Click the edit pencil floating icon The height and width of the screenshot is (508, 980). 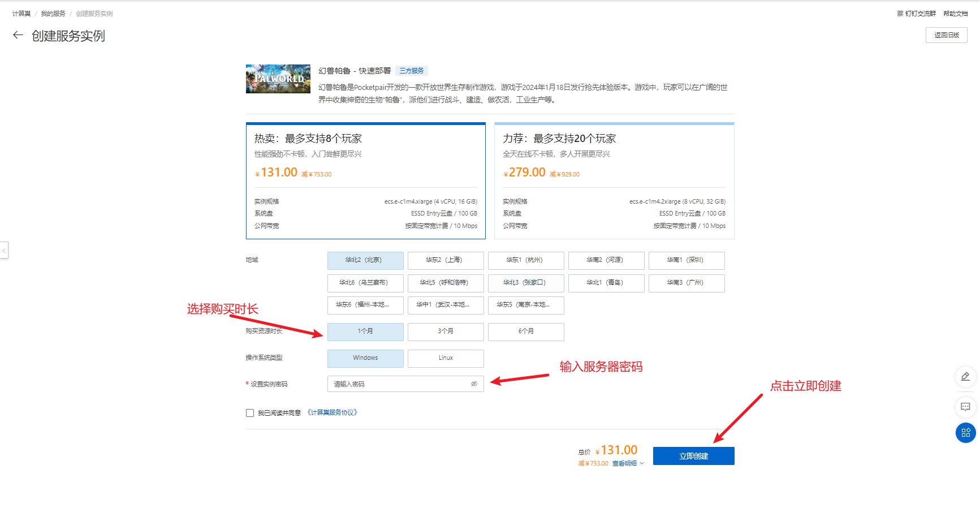pyautogui.click(x=965, y=377)
